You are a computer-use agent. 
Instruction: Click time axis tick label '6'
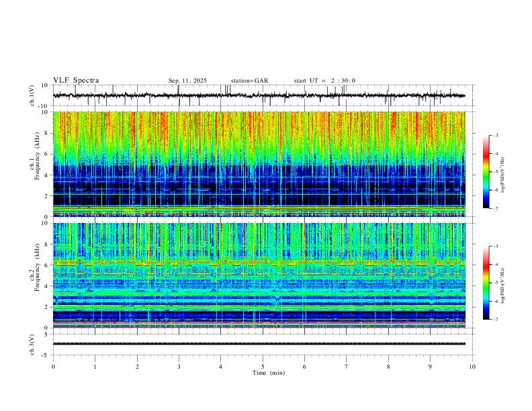304,367
